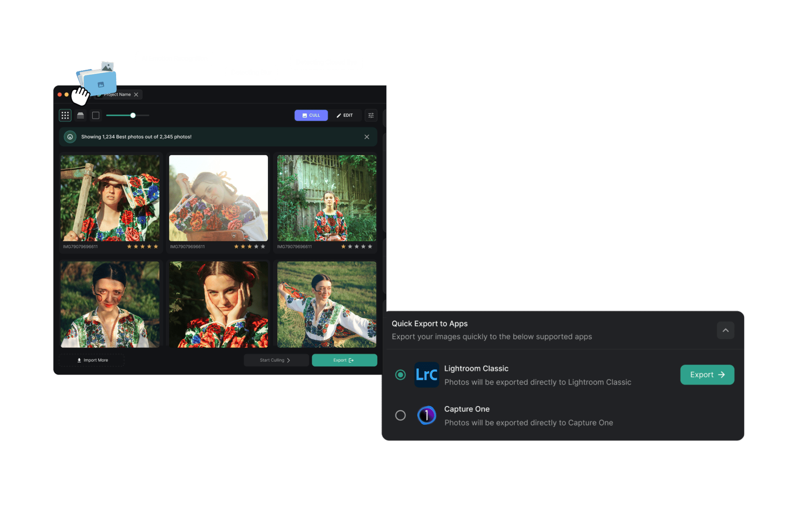The image size is (812, 508).
Task: Select the Lightroom Classic radio button
Action: coord(400,375)
